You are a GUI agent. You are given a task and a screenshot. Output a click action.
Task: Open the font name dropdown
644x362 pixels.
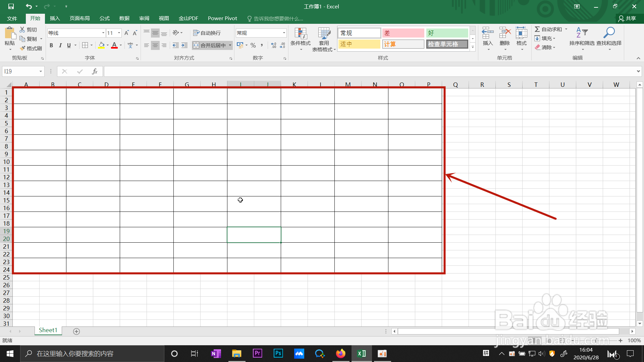click(x=103, y=33)
